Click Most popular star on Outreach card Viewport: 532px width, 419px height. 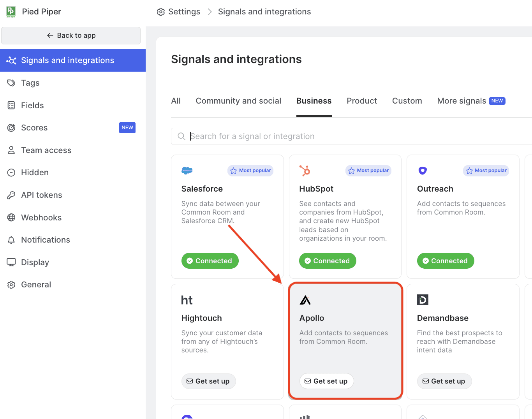(469, 171)
